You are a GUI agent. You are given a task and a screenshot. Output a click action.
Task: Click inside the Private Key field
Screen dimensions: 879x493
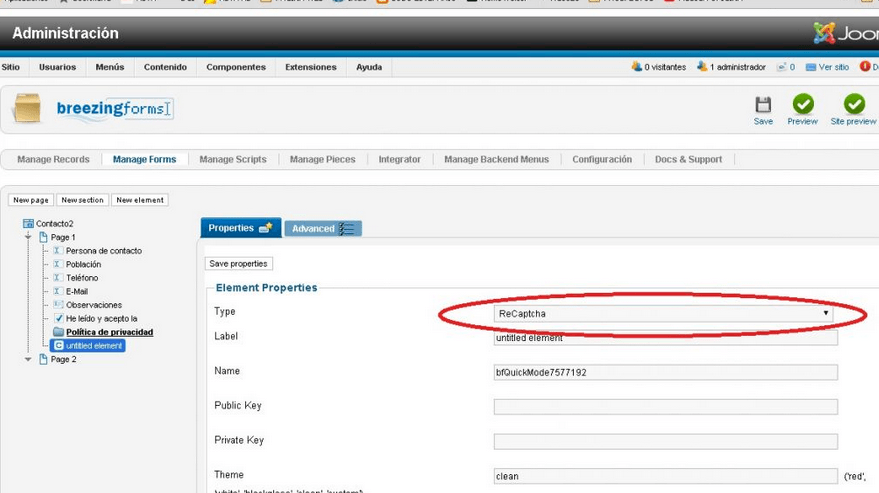pos(666,441)
